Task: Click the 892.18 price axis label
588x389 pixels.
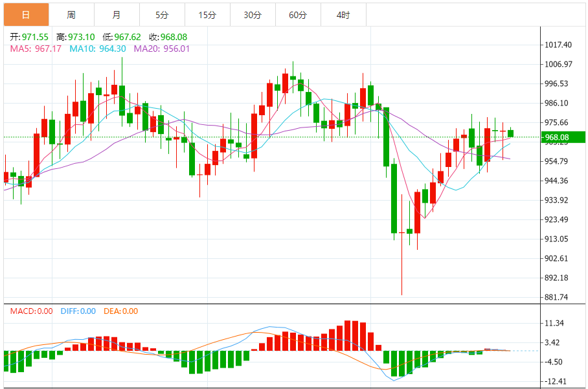Action: 556,278
